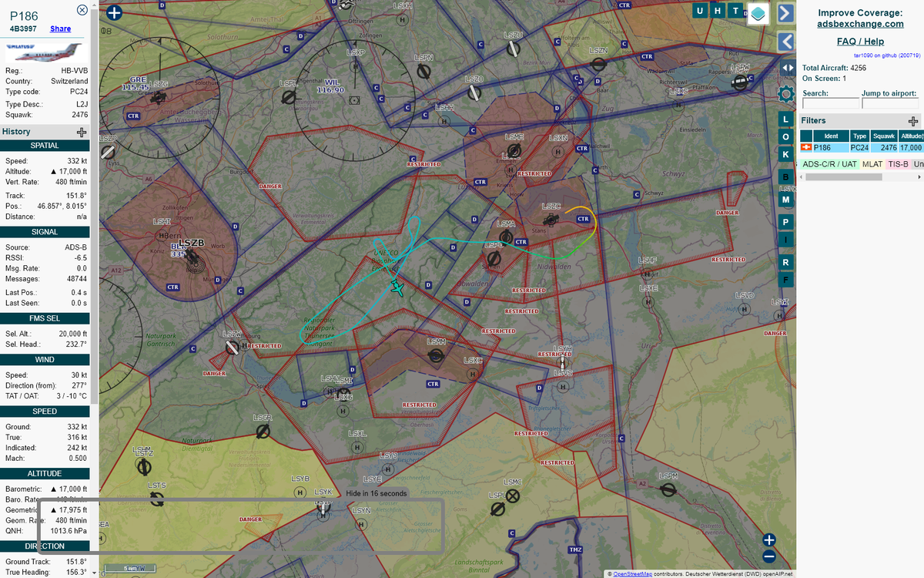This screenshot has height=578, width=924.
Task: Click the F map button
Action: tap(785, 280)
